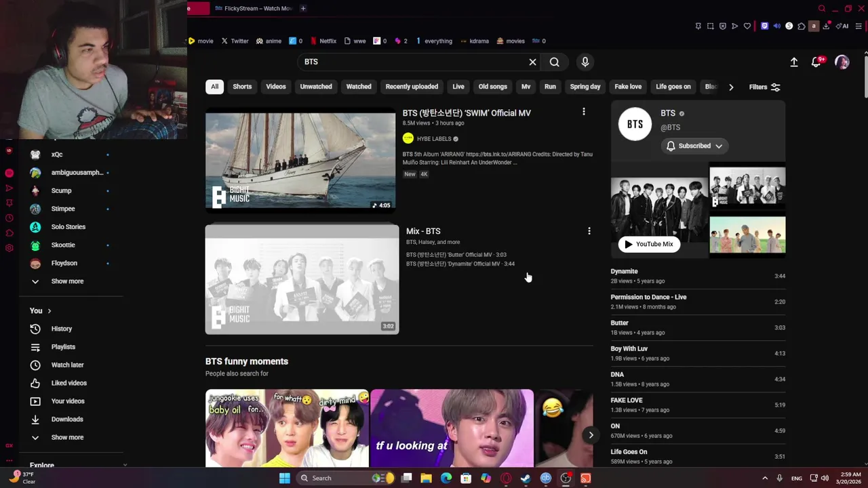Click the YouTube search magnifier button

click(554, 62)
